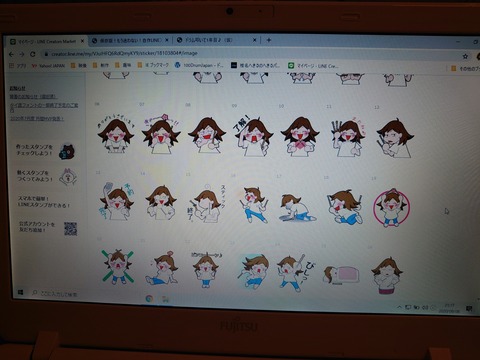Open the 2020年 notice link in sidebar

pos(37,118)
